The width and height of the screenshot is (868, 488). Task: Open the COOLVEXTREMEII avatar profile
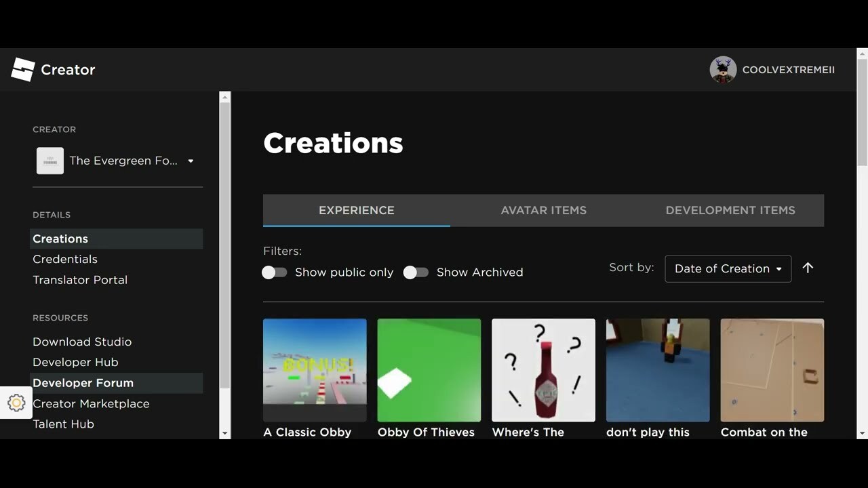pos(723,69)
